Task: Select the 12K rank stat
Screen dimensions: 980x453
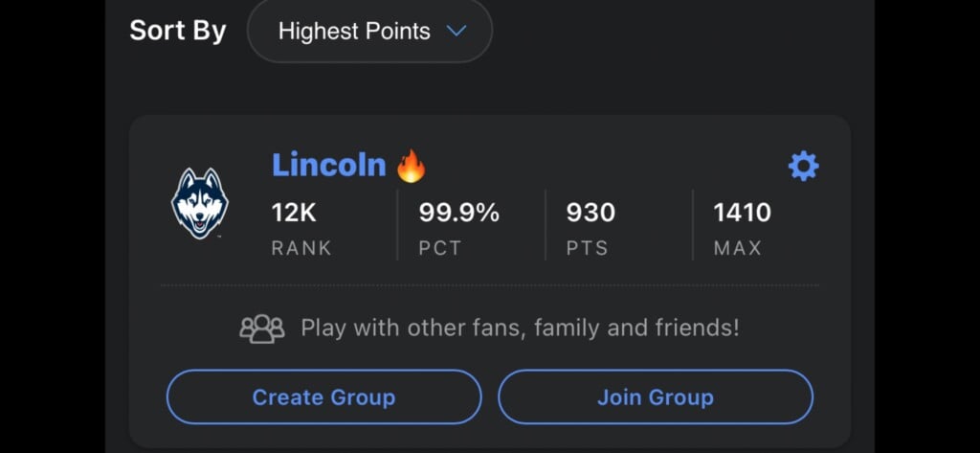Action: (294, 214)
